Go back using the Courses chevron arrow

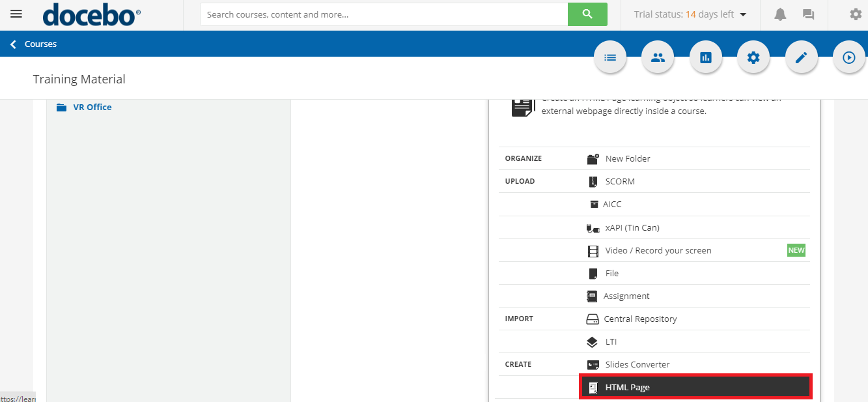pyautogui.click(x=13, y=44)
